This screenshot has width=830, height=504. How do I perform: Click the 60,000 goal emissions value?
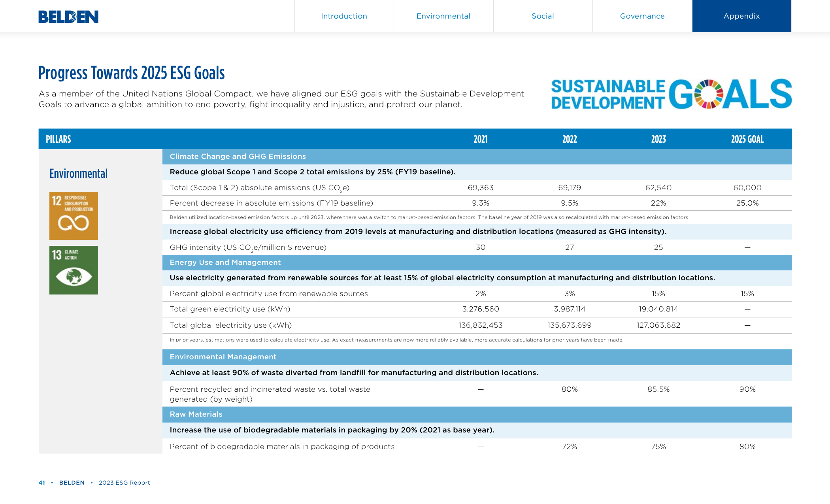pyautogui.click(x=747, y=188)
